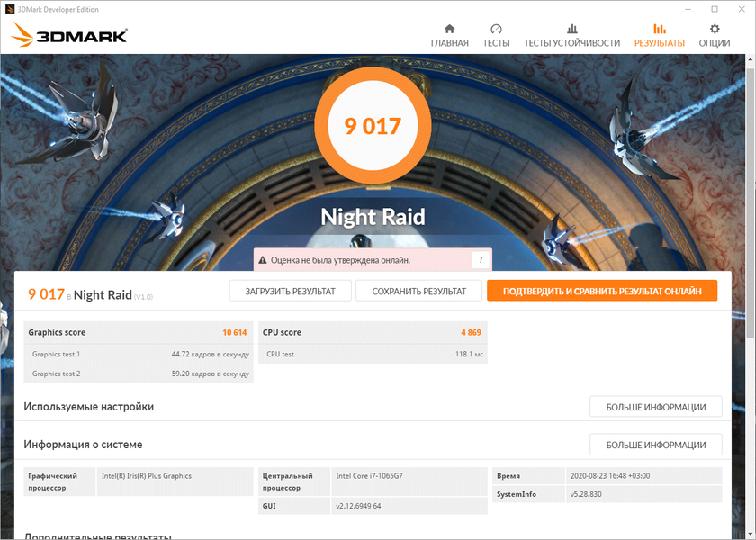Click the time value 2020-08-23 16:48
Viewport: 756px width, 540px height.
[x=610, y=476]
